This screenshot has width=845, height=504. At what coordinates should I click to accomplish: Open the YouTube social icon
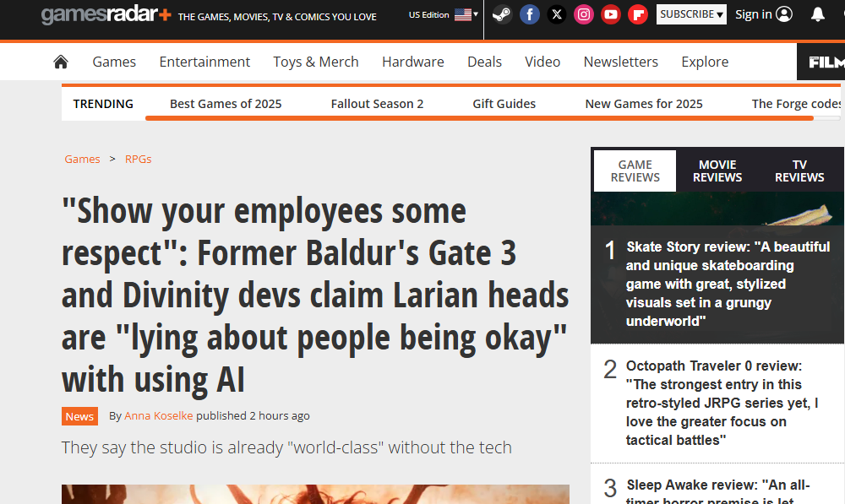pos(611,14)
